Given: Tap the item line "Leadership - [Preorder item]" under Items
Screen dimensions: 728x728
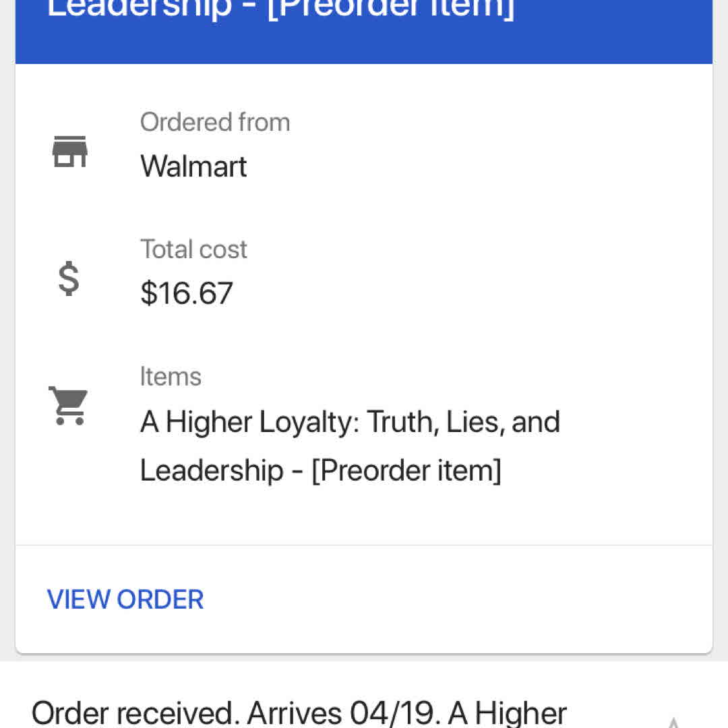Looking at the screenshot, I should (320, 470).
